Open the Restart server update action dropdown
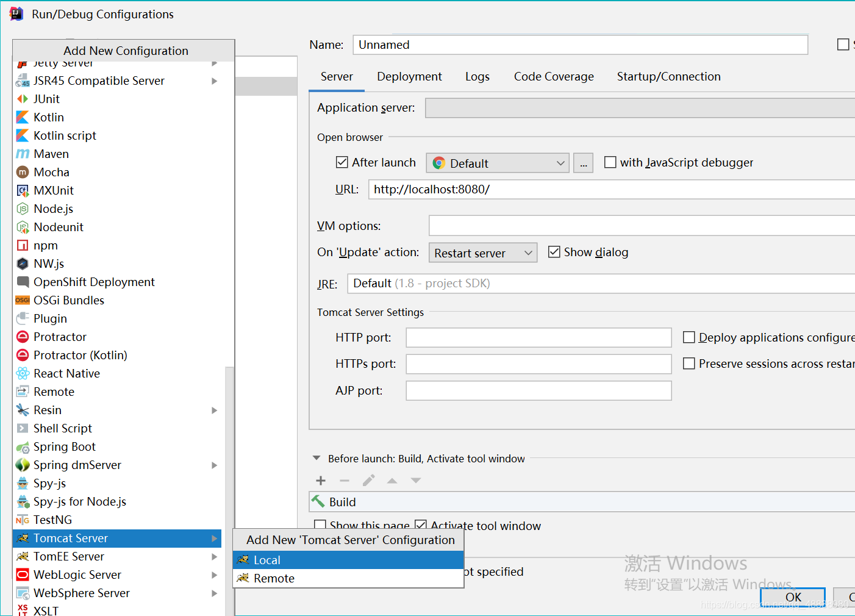The image size is (855, 616). tap(483, 252)
